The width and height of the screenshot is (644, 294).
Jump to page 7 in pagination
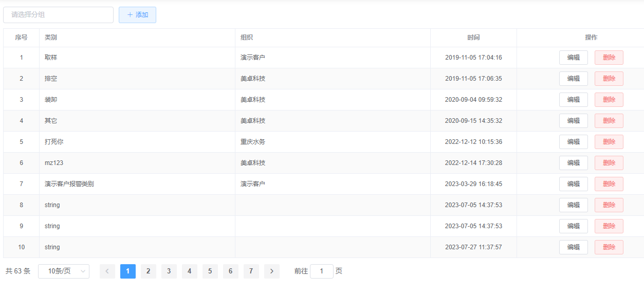click(251, 271)
